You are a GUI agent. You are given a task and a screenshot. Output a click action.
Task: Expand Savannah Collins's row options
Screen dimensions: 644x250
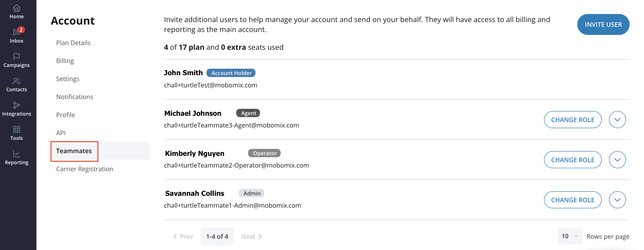point(617,200)
